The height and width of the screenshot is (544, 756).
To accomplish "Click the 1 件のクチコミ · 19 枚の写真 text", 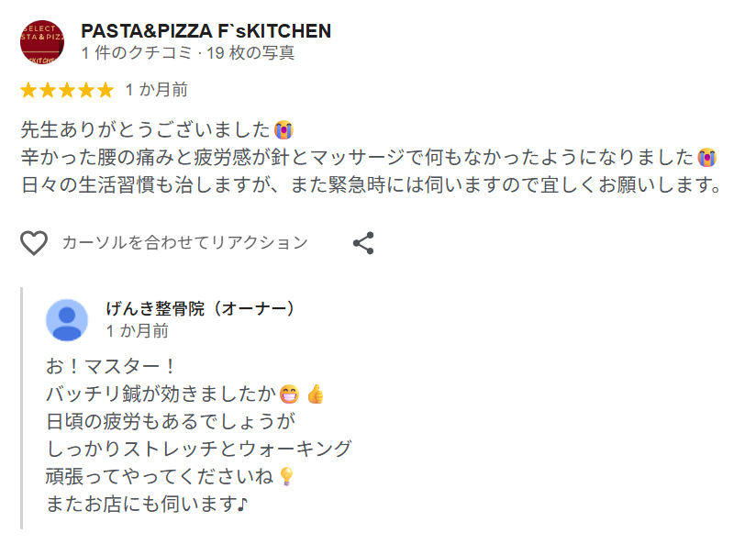I will click(188, 53).
